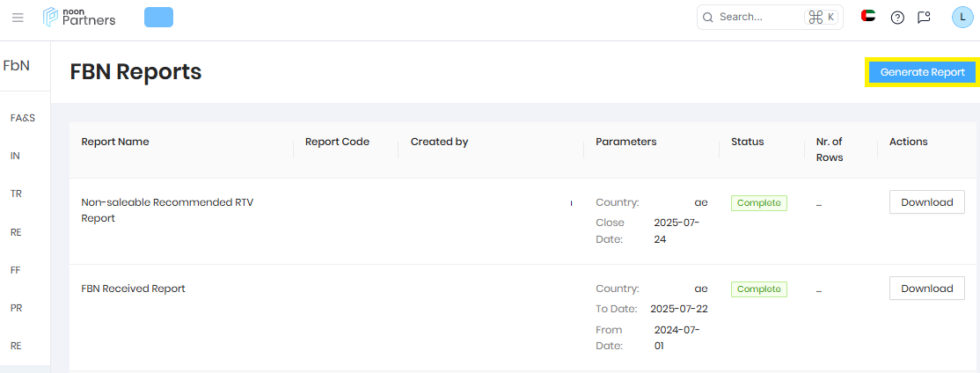
Task: Focus the Search field
Action: click(770, 17)
